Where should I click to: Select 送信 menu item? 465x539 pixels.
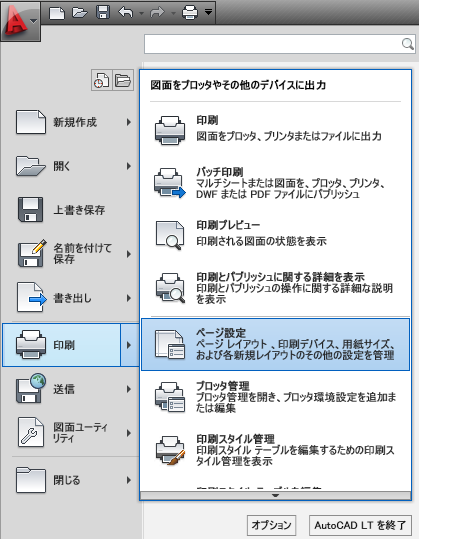[70, 389]
